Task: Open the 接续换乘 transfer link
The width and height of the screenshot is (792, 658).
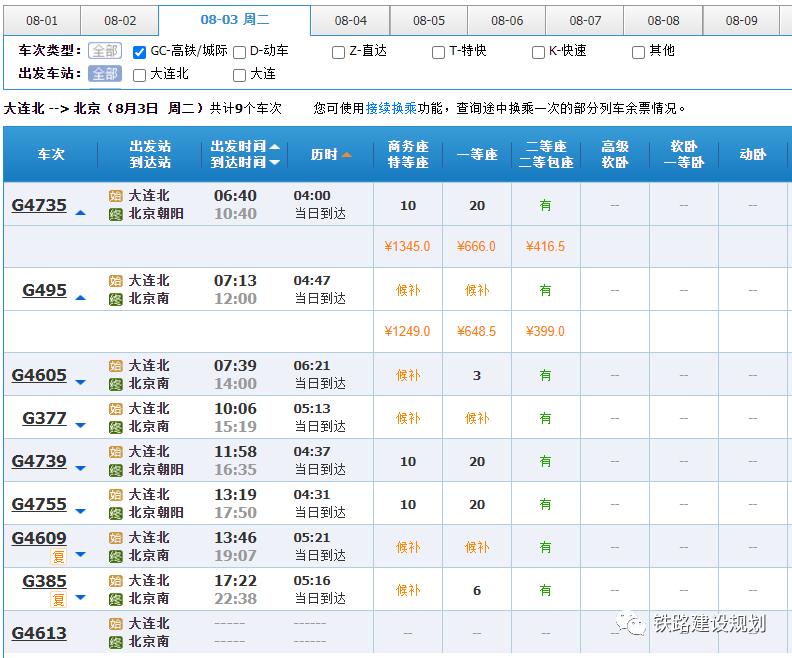Action: coord(391,108)
